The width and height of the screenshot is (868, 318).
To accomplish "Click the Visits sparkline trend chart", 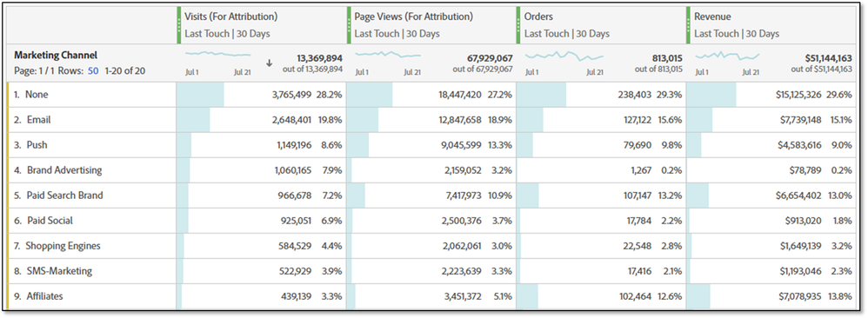I will tap(218, 54).
